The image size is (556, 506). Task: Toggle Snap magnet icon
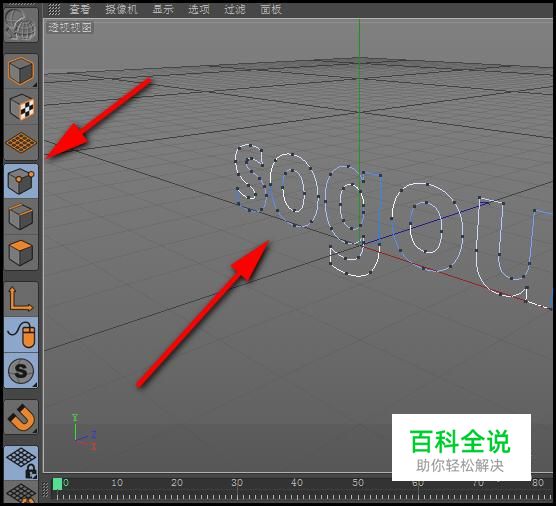pyautogui.click(x=21, y=417)
